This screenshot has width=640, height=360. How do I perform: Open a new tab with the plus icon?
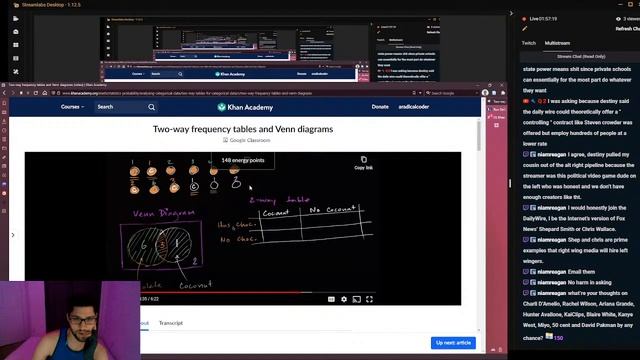(496, 125)
